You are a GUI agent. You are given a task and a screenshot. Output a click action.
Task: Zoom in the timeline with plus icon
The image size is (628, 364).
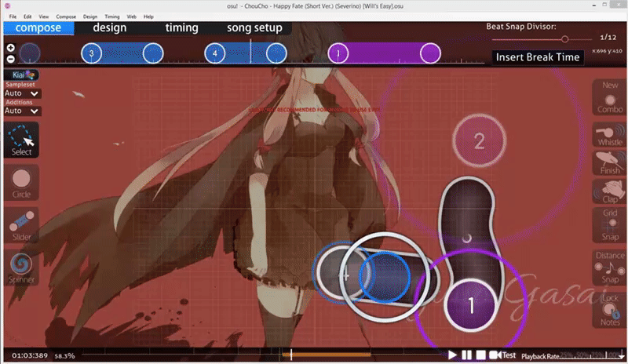point(11,48)
